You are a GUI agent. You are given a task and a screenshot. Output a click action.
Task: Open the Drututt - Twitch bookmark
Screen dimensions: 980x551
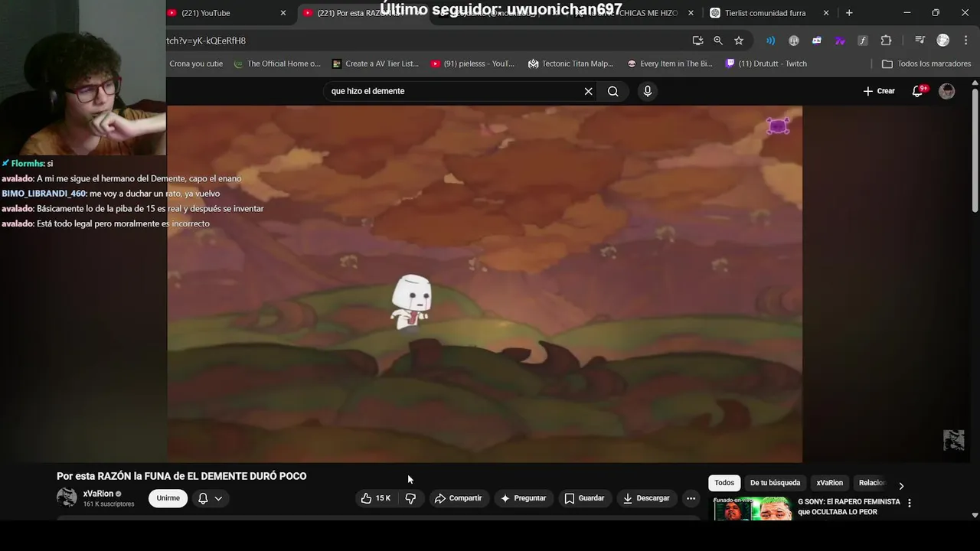(766, 64)
